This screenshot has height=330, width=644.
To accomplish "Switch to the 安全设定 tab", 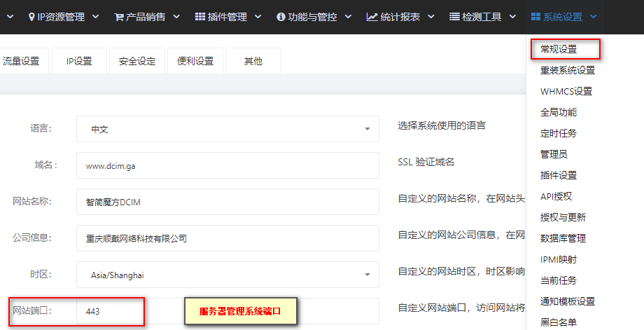I will tap(137, 61).
